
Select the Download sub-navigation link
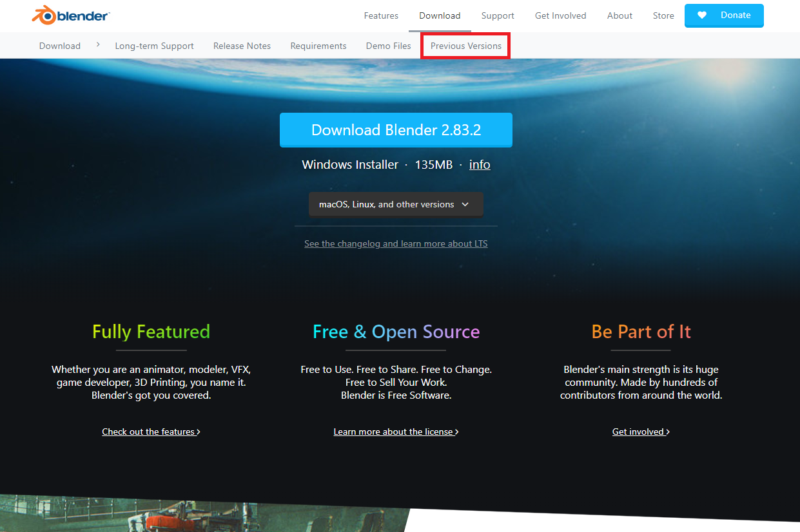pos(60,46)
